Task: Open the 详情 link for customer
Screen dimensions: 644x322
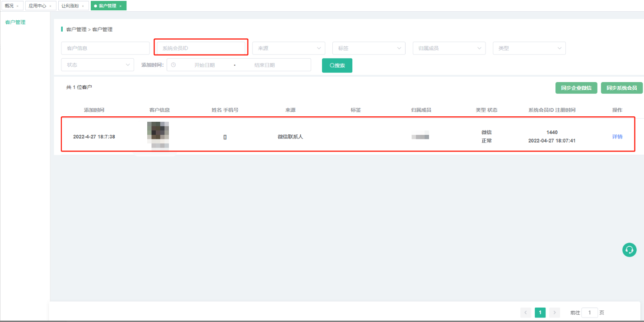Action: coord(617,137)
